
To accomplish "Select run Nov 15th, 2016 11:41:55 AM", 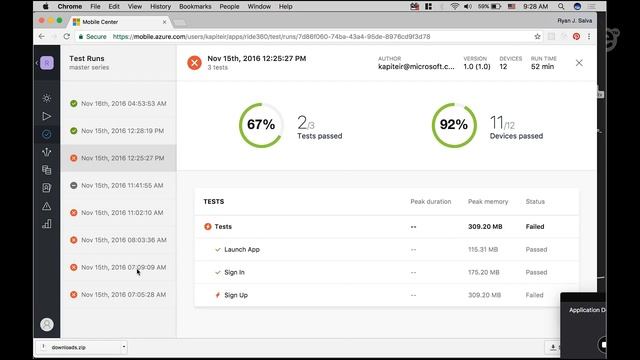I will click(x=118, y=185).
